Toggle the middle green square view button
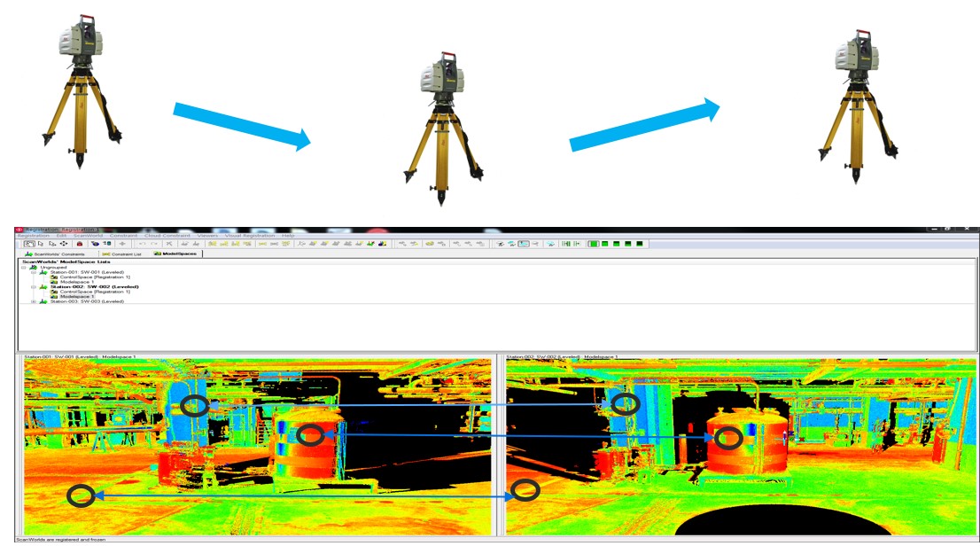Image resolution: width=980 pixels, height=546 pixels. (617, 243)
